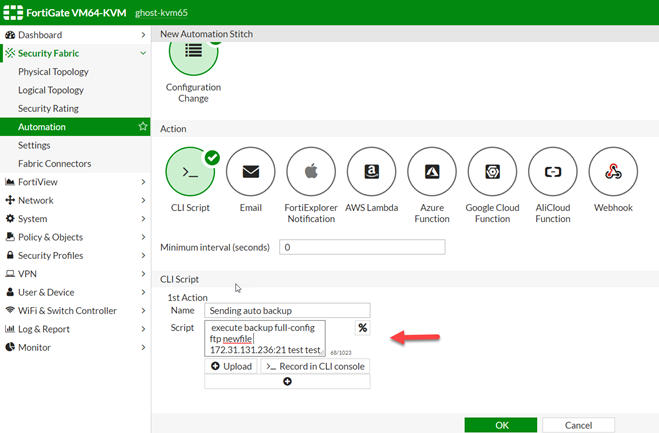Click the Security Fabric sidebar icon
Screen dimensions: 659x433
click(x=10, y=53)
